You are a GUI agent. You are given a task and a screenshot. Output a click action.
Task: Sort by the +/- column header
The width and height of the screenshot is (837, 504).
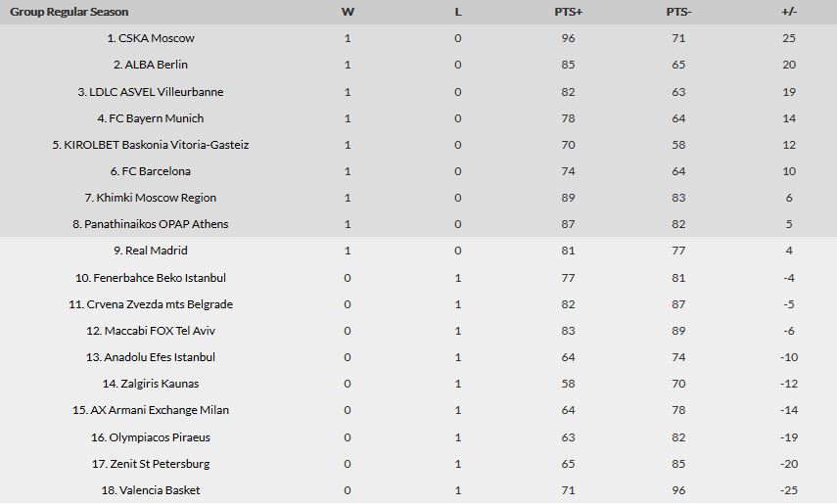coord(789,12)
